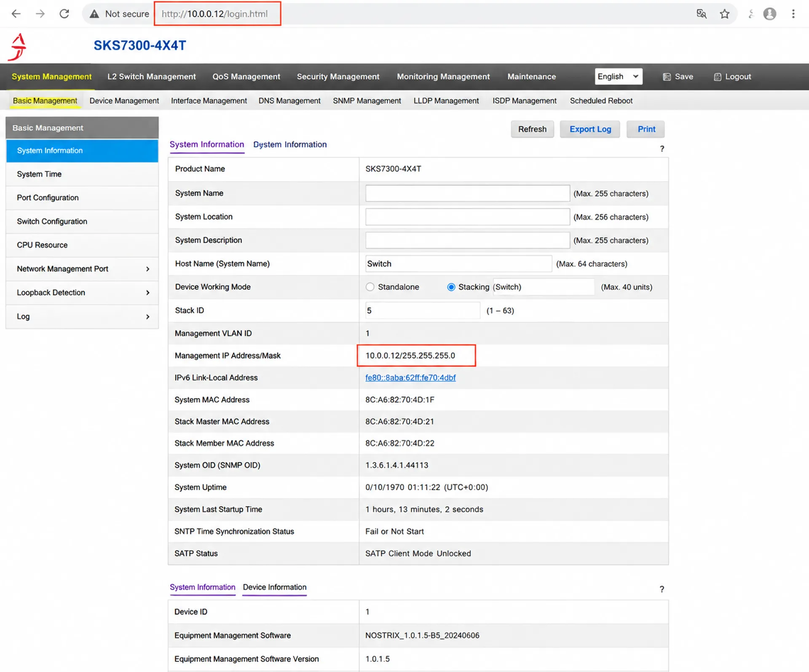The width and height of the screenshot is (809, 672).
Task: Select Switch Configuration in sidebar
Action: [82, 222]
